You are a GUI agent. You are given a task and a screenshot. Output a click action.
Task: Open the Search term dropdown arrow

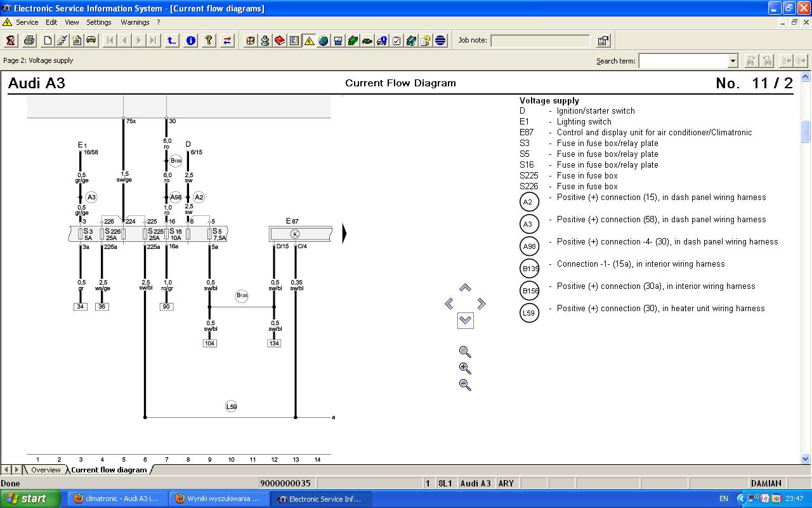[x=733, y=61]
